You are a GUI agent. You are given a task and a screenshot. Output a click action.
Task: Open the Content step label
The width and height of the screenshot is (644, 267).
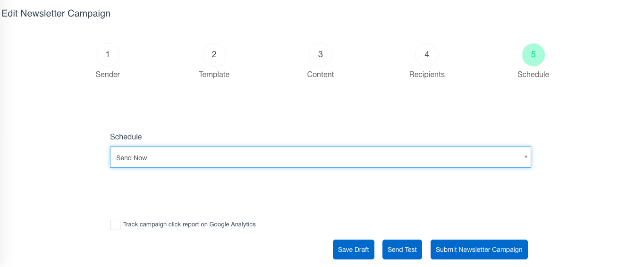pyautogui.click(x=321, y=74)
